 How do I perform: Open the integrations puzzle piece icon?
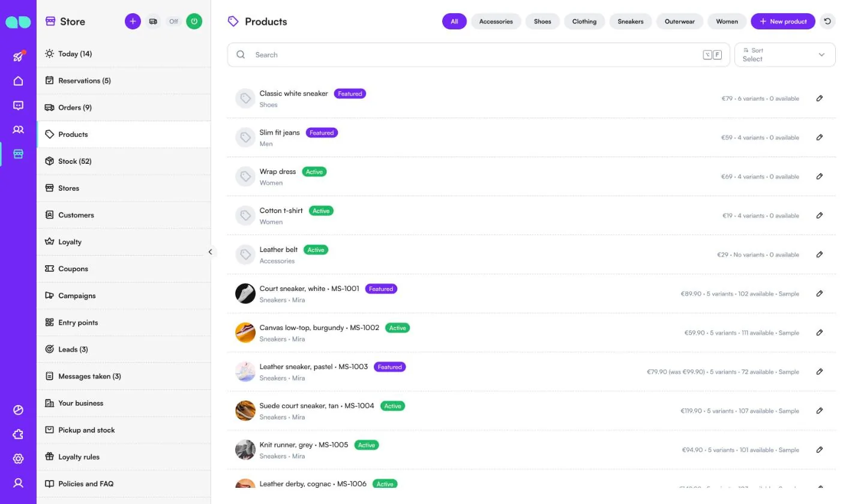click(18, 434)
